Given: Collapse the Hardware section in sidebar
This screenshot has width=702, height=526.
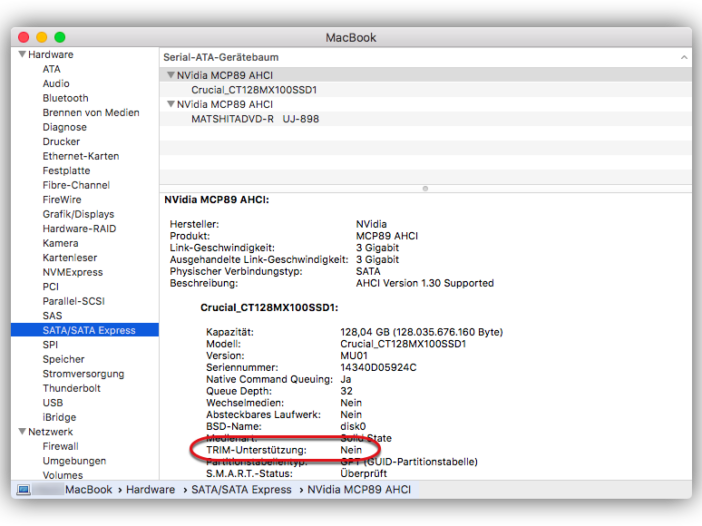Looking at the screenshot, I should click(21, 54).
